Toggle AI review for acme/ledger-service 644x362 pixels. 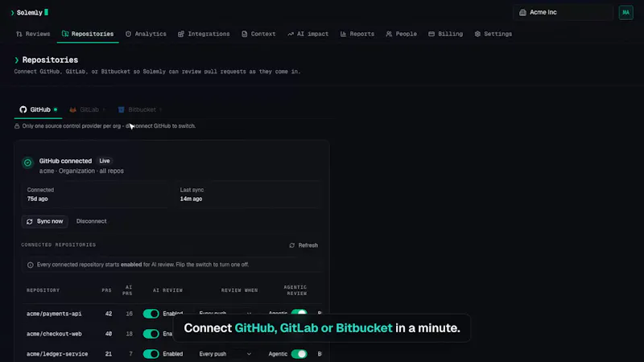coord(151,354)
